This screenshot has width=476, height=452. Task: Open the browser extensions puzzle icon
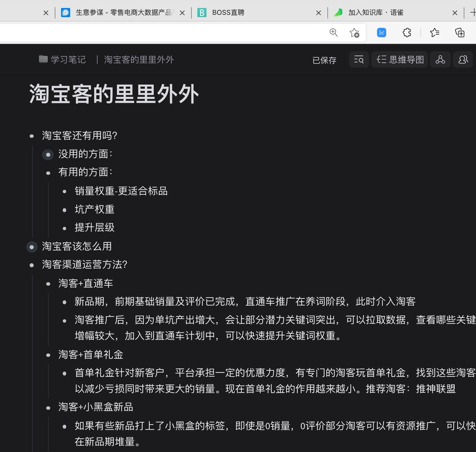pyautogui.click(x=407, y=33)
